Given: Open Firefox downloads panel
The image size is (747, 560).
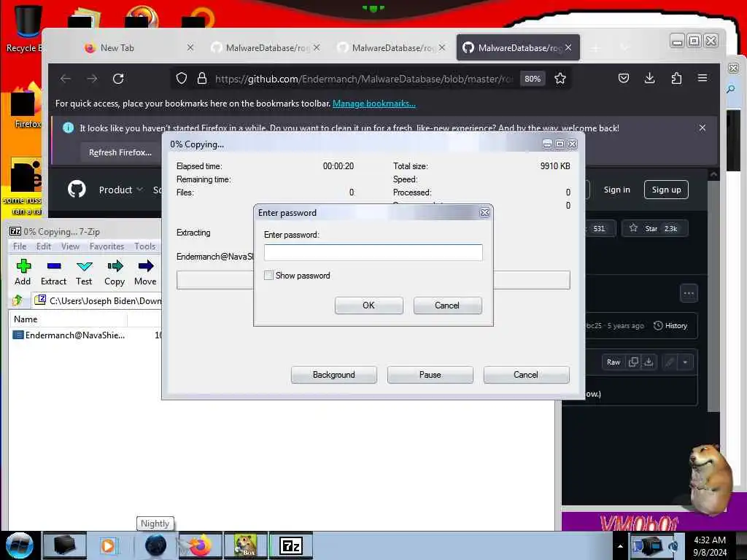Looking at the screenshot, I should 649,78.
